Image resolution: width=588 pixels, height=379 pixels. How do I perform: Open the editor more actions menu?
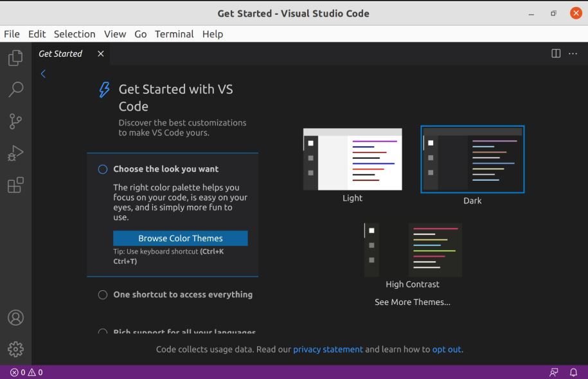pos(573,53)
